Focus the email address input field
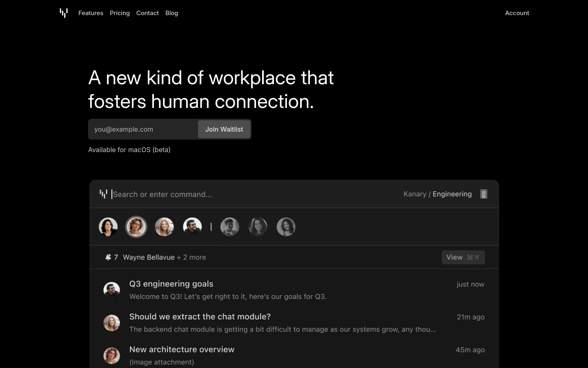This screenshot has width=588, height=368. tap(143, 129)
